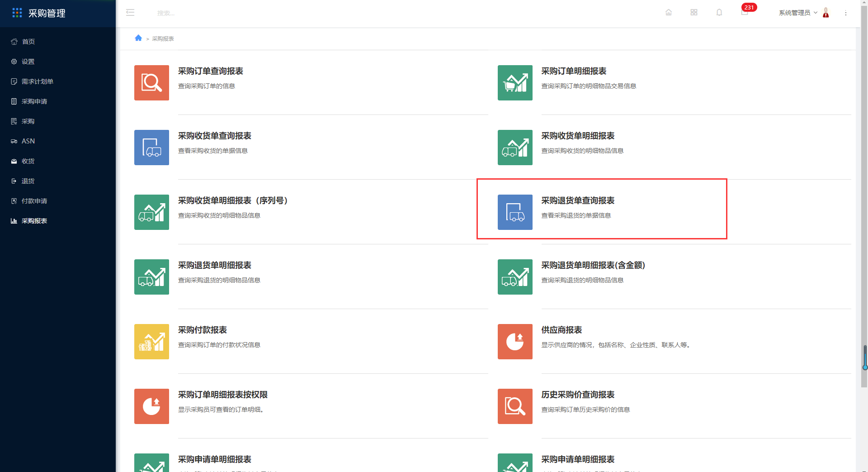Click the 采购报表 breadcrumb text
Screen dimensions: 868x472
[163, 39]
